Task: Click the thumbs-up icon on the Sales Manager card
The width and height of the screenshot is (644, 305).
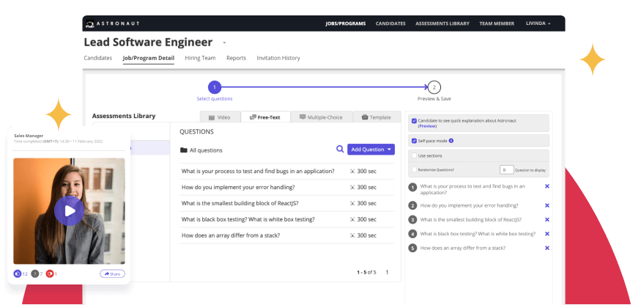Action: coord(18,273)
